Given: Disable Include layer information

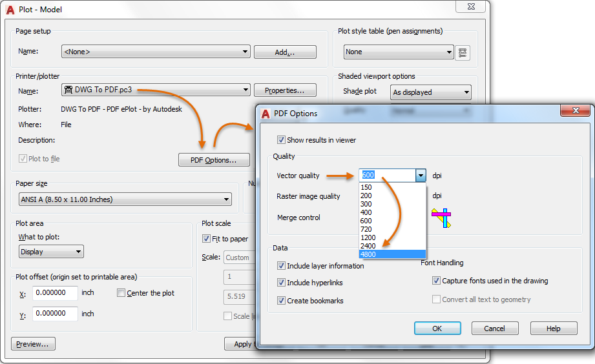Looking at the screenshot, I should (281, 266).
